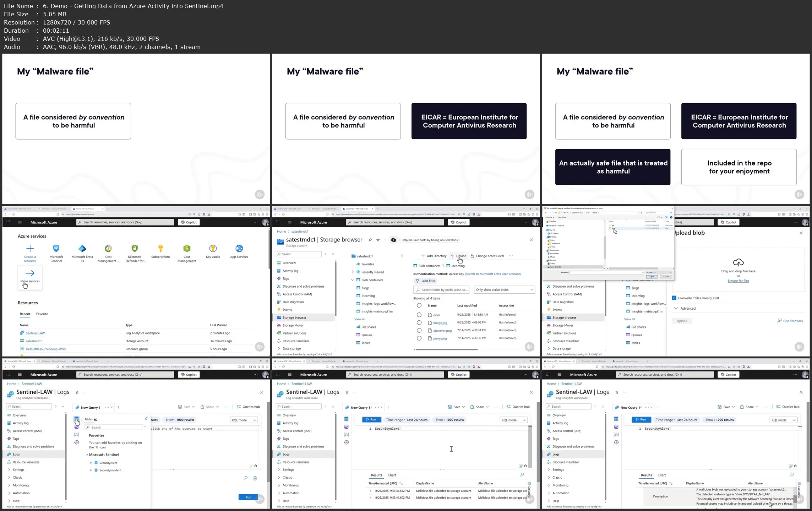Select New Query 1 tab

coord(91,407)
